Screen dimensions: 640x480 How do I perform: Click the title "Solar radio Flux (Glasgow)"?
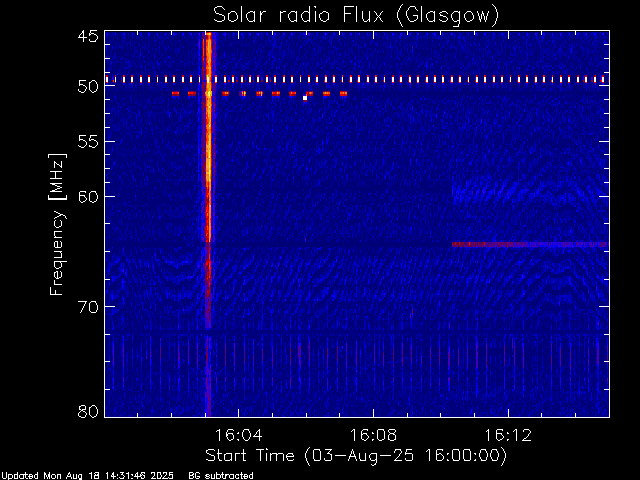(356, 16)
